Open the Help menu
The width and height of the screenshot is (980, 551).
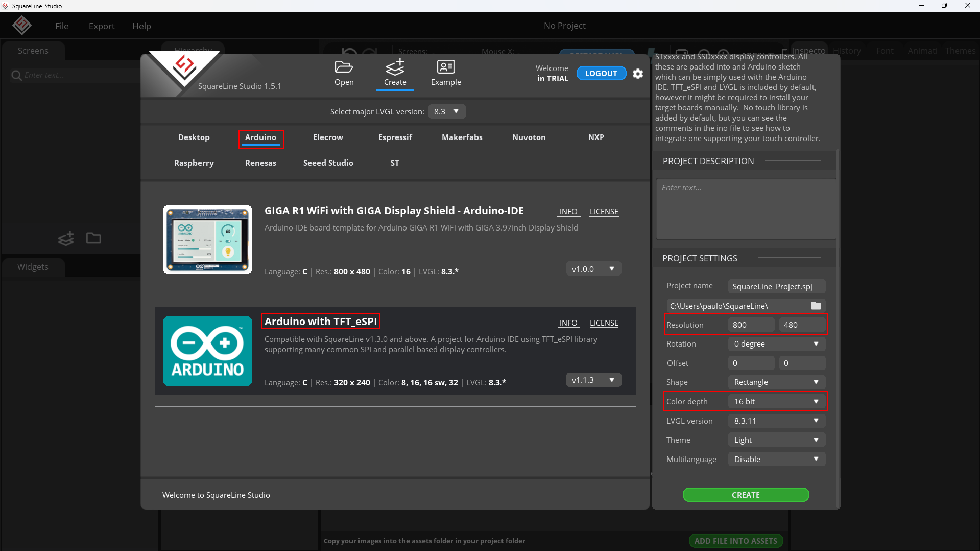coord(141,26)
